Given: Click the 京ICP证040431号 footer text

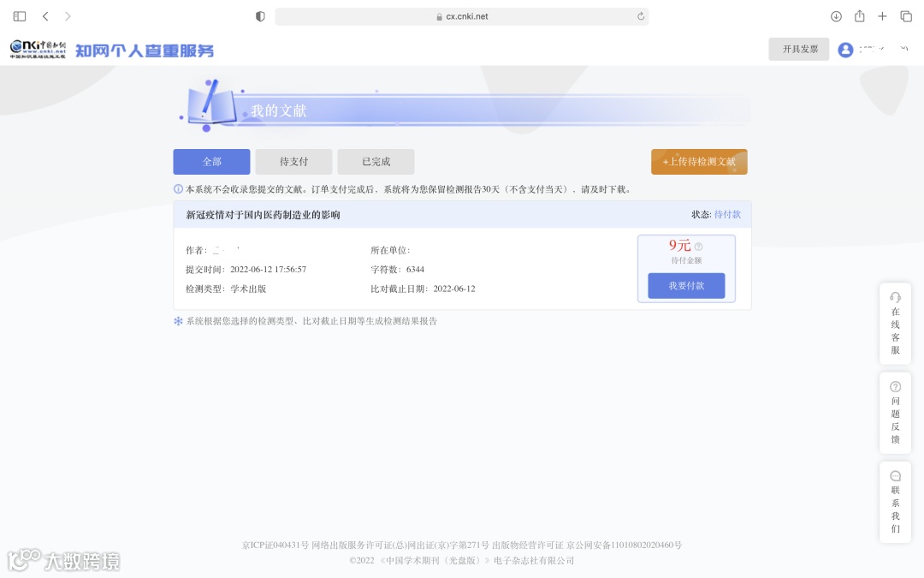Looking at the screenshot, I should click(x=275, y=545).
